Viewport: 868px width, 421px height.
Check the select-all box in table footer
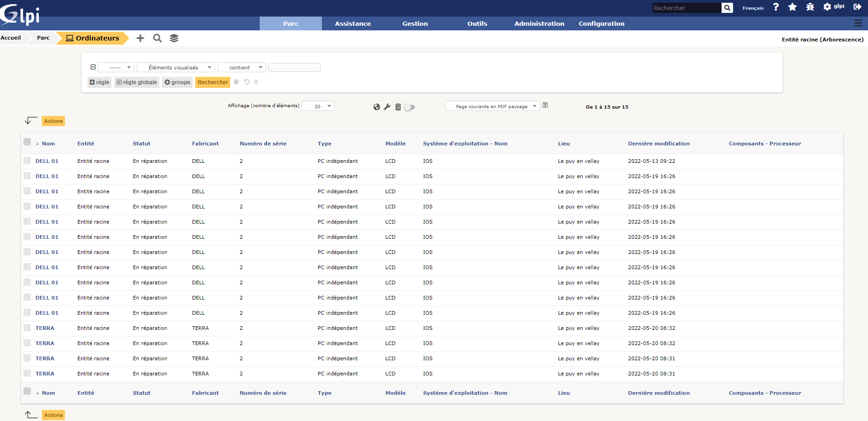pos(27,391)
